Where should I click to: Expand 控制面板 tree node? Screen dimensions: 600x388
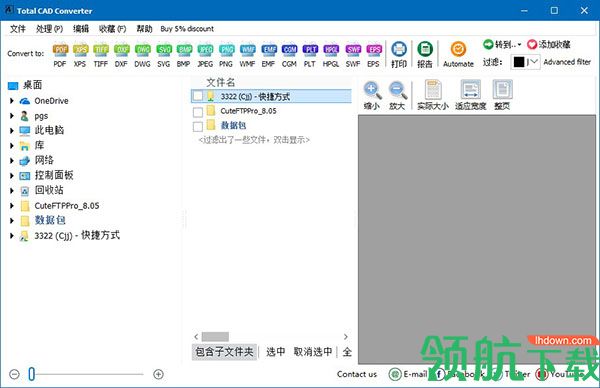coord(12,175)
